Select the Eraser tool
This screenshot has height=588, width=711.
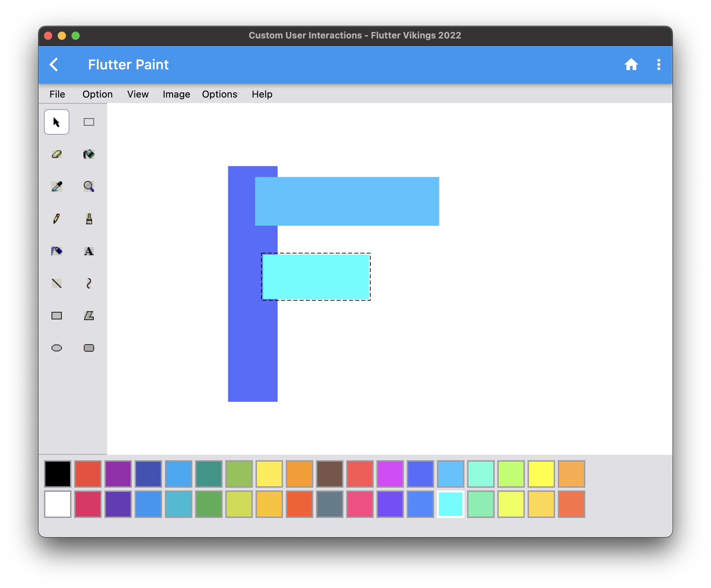(57, 154)
